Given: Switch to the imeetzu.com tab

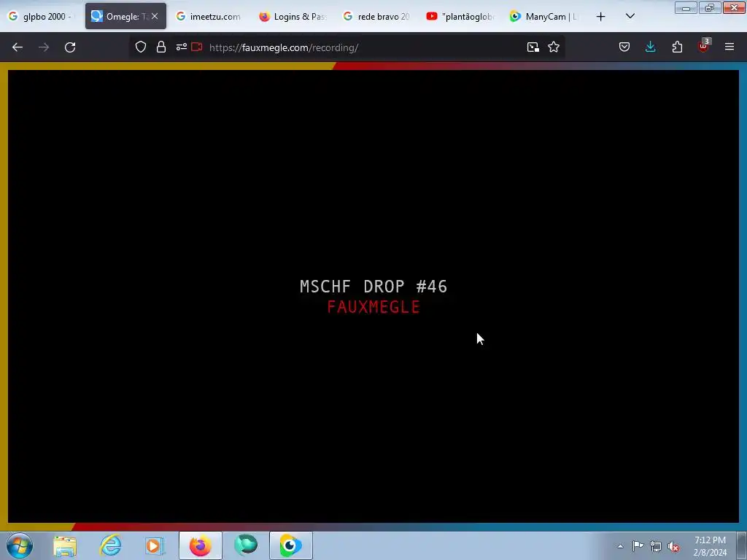Looking at the screenshot, I should (209, 16).
